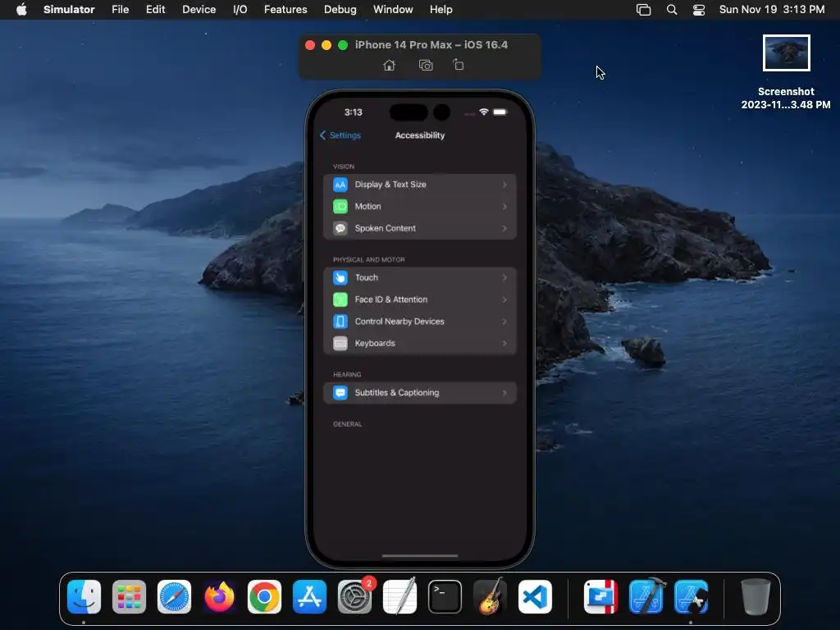This screenshot has height=630, width=840.
Task: Open Finder from the Dock
Action: 84,596
